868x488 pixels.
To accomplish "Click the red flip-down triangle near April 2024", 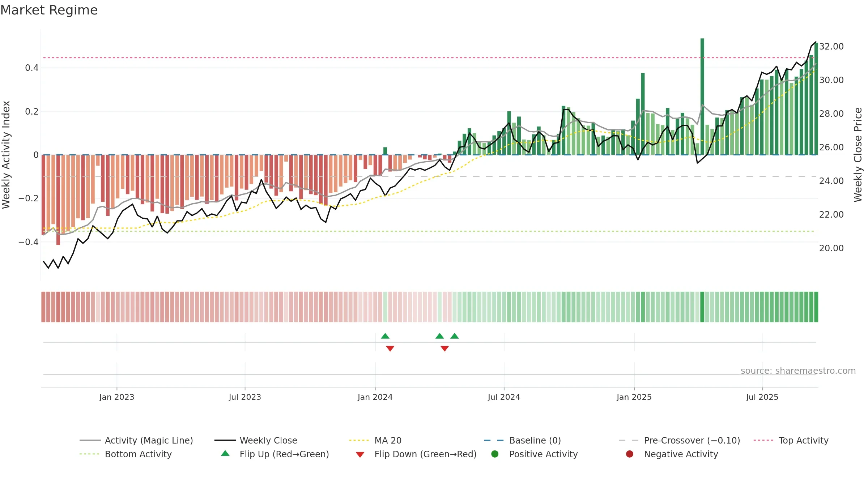I will point(444,348).
